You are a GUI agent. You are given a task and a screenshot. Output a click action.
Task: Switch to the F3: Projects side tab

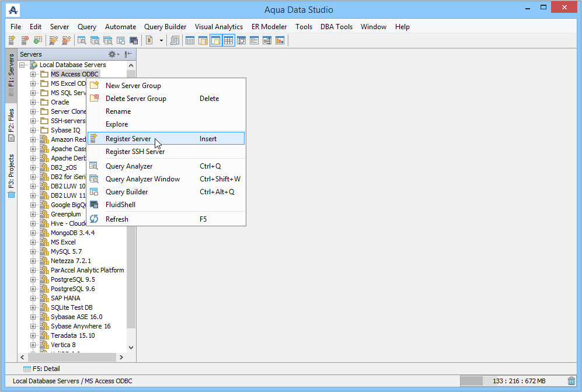click(x=11, y=176)
